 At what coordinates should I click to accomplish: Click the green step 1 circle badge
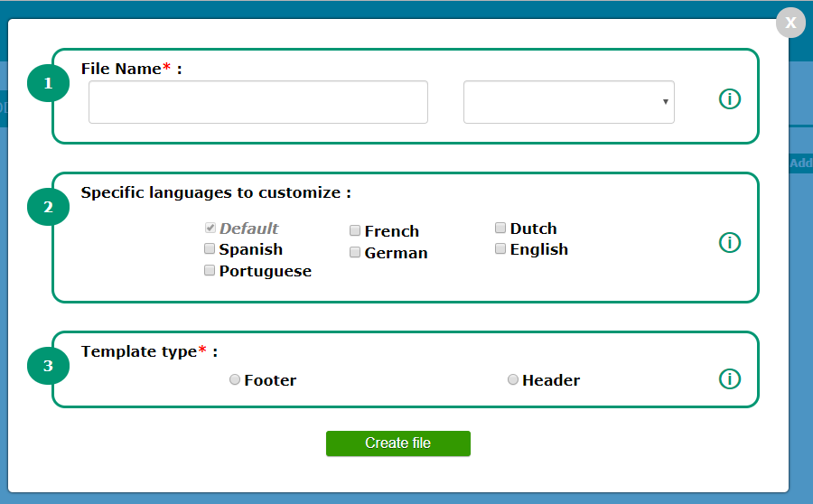48,84
